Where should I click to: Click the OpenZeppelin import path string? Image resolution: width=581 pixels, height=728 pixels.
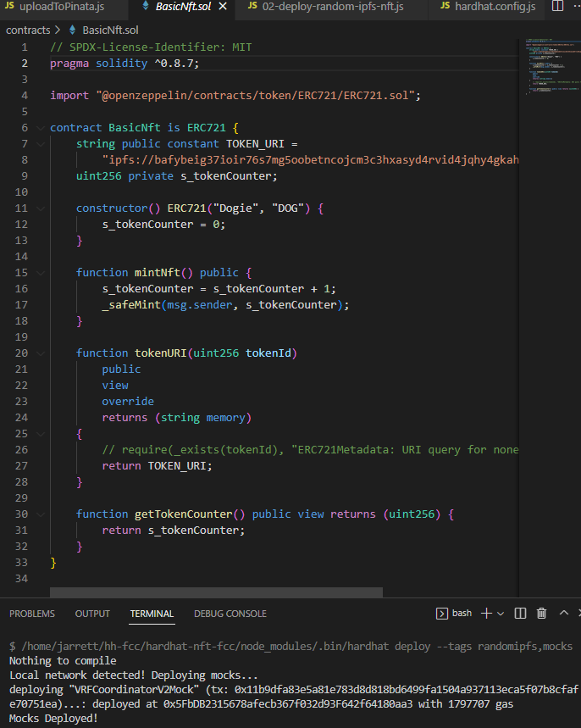tap(255, 96)
